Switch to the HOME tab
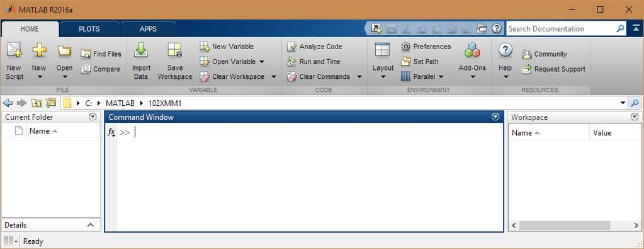This screenshot has height=249, width=644. [x=30, y=29]
